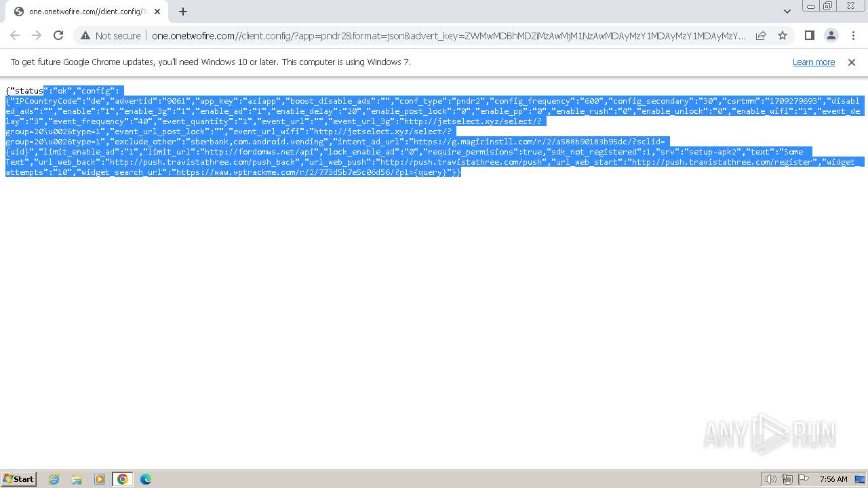The height and width of the screenshot is (488, 868).
Task: Click the vptrackme.com widget_search_url text
Action: click(x=313, y=172)
